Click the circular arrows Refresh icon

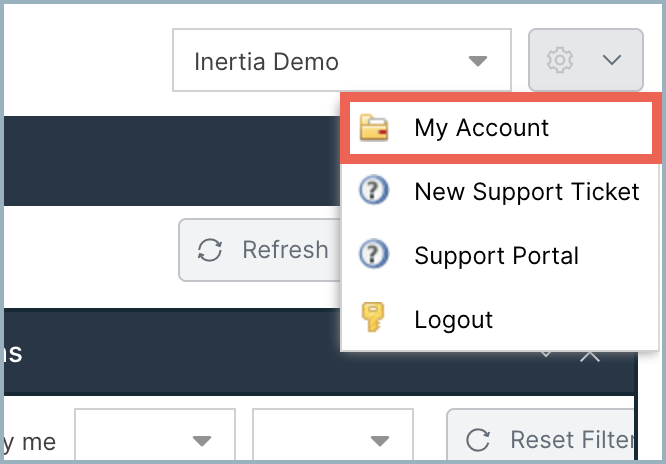210,250
